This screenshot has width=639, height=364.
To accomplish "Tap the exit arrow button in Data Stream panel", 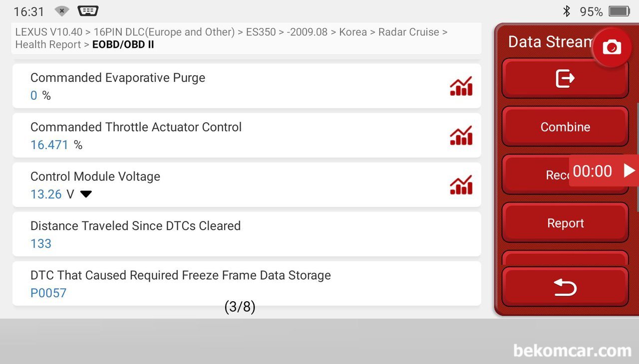I will point(565,78).
